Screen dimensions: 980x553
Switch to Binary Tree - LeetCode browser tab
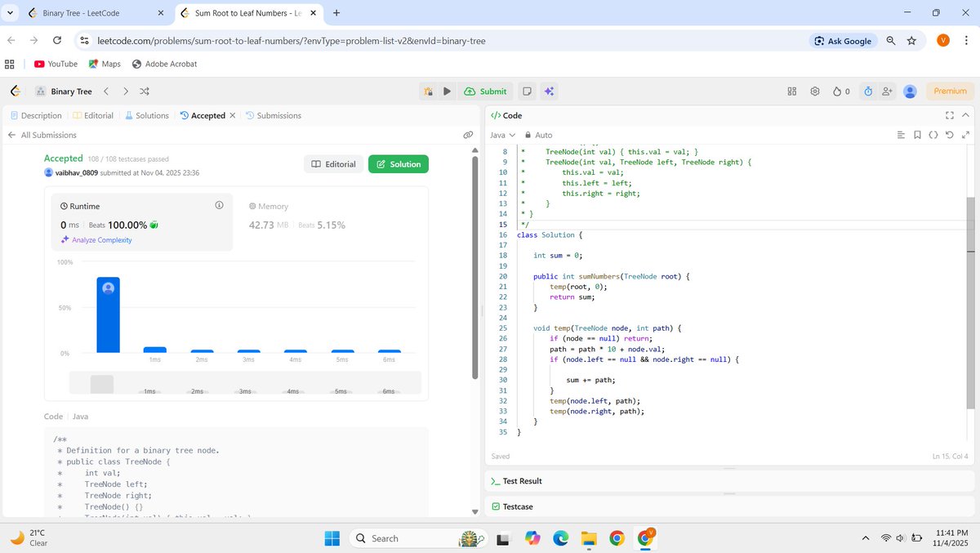tap(90, 13)
